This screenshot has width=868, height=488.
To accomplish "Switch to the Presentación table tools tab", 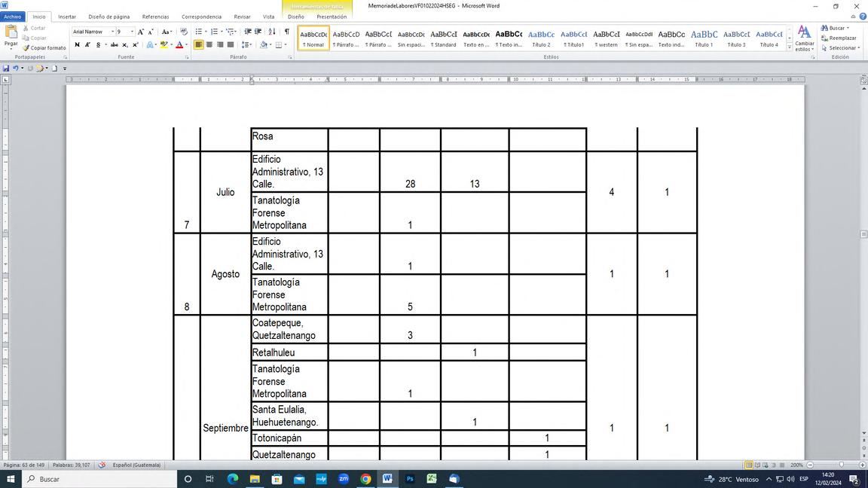I will click(332, 17).
